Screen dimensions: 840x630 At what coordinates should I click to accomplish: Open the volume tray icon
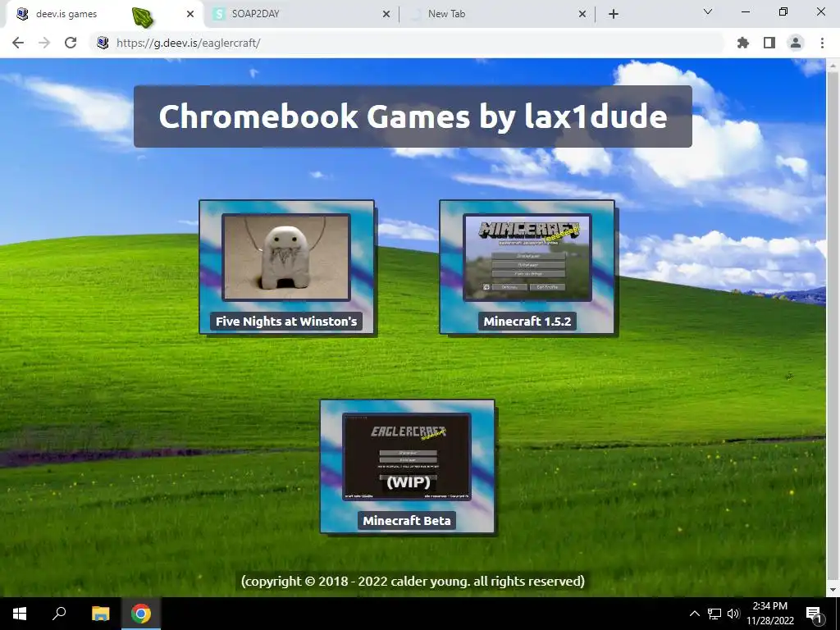coord(733,614)
